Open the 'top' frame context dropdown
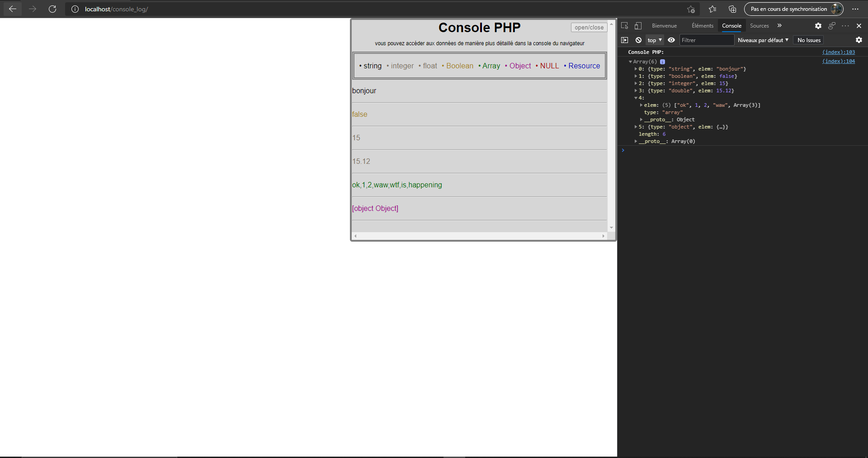 [x=654, y=40]
